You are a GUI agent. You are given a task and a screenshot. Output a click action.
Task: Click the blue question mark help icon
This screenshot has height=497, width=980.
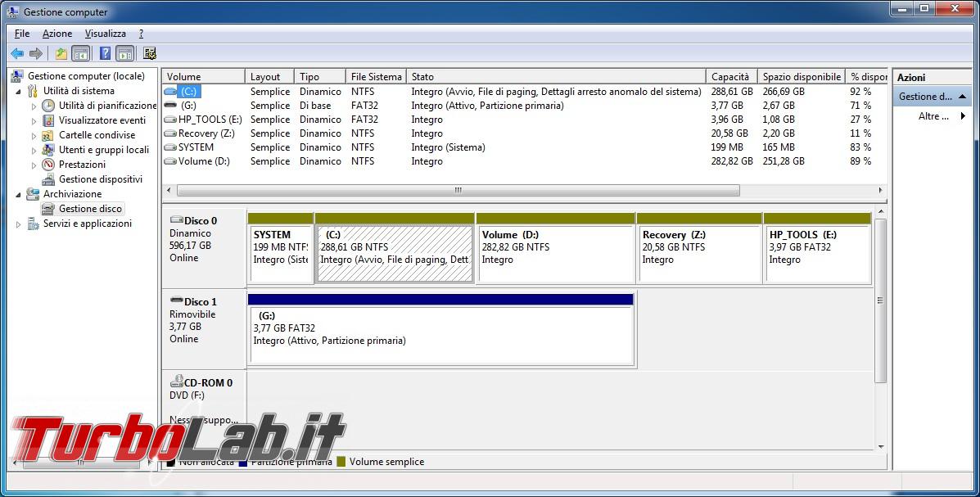105,54
